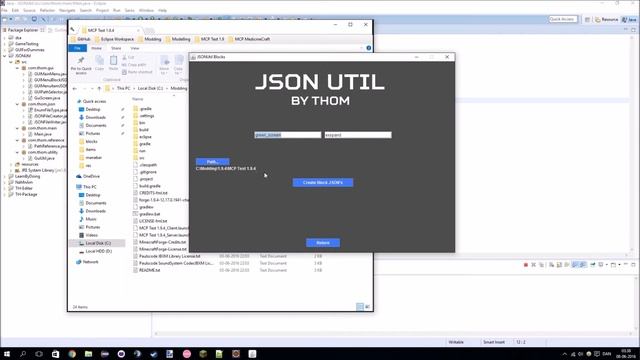The height and width of the screenshot is (360, 640).
Task: Focus the second text input field
Action: tap(358, 135)
